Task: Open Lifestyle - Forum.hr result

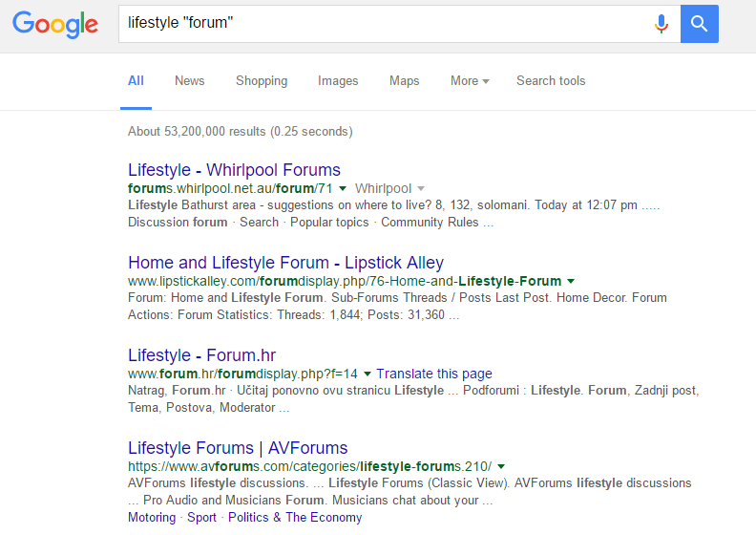Action: [202, 355]
